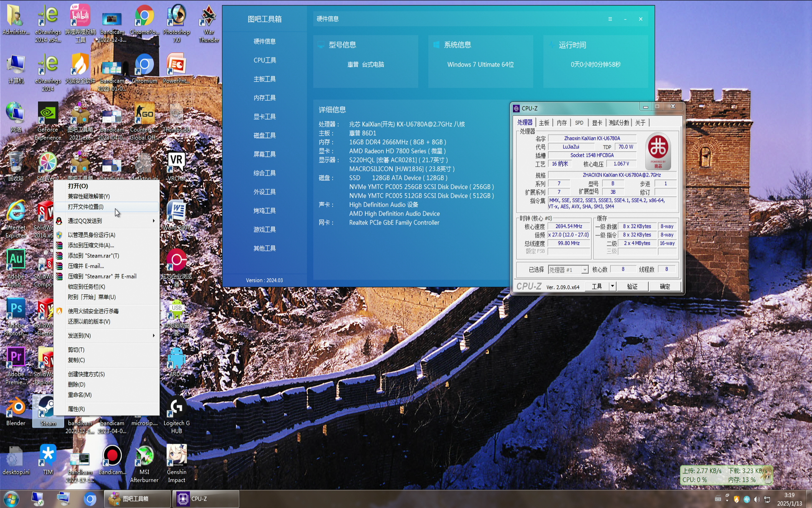Click the Windows Start orb
Viewport: 812px width, 508px height.
tap(11, 499)
